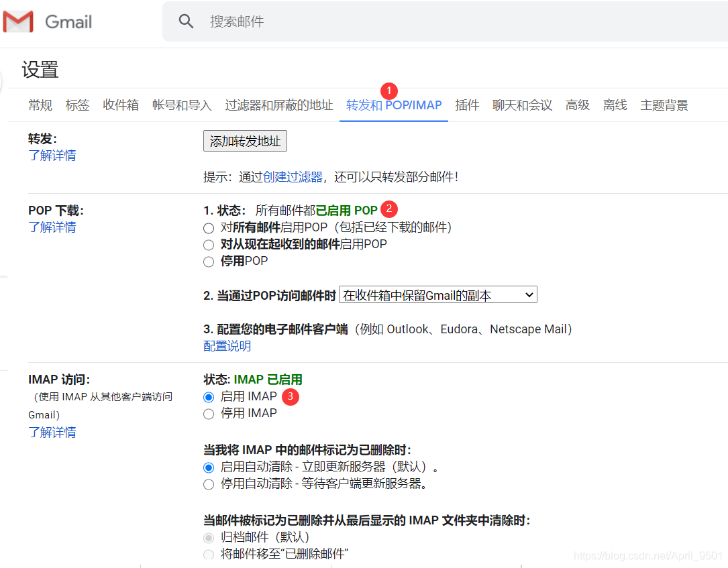
Task: Open the 标签 settings tab
Action: [x=77, y=105]
